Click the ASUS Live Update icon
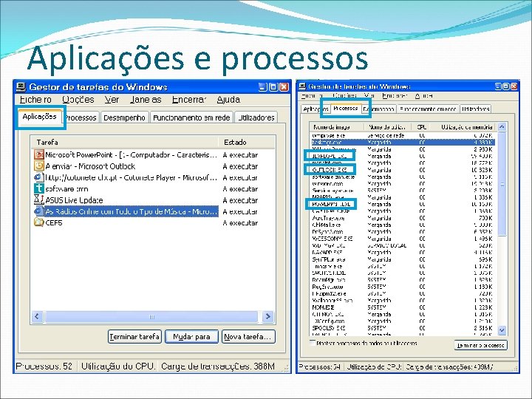The height and width of the screenshot is (399, 532). click(x=39, y=199)
